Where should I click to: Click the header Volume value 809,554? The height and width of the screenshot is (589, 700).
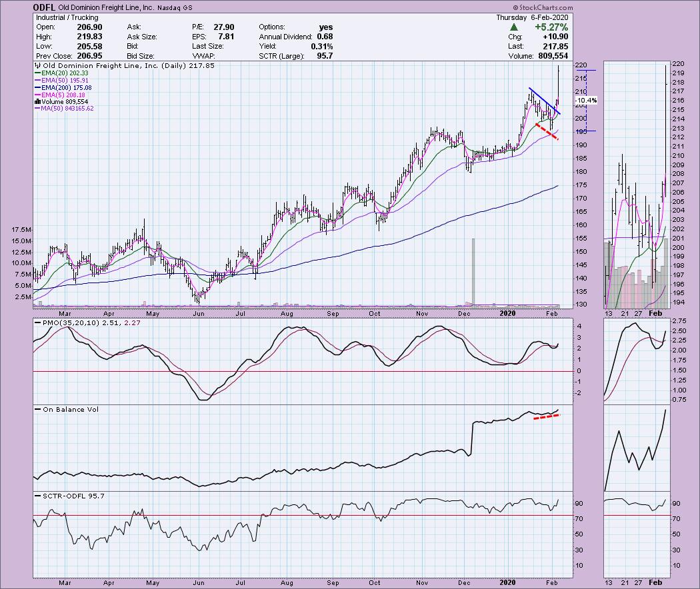[x=553, y=56]
